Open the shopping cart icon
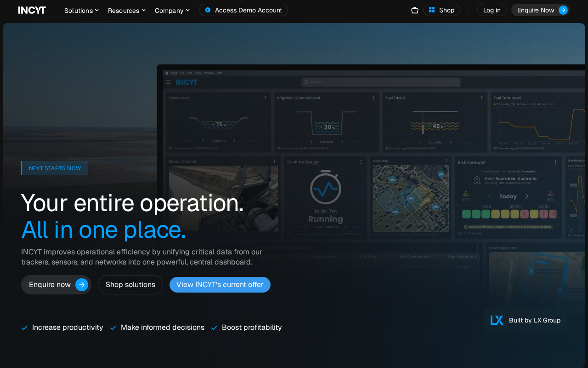This screenshot has width=588, height=368. (x=415, y=10)
